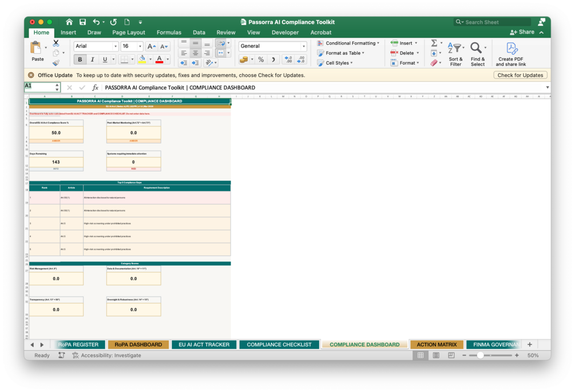Click Check for Updates button

(x=520, y=75)
